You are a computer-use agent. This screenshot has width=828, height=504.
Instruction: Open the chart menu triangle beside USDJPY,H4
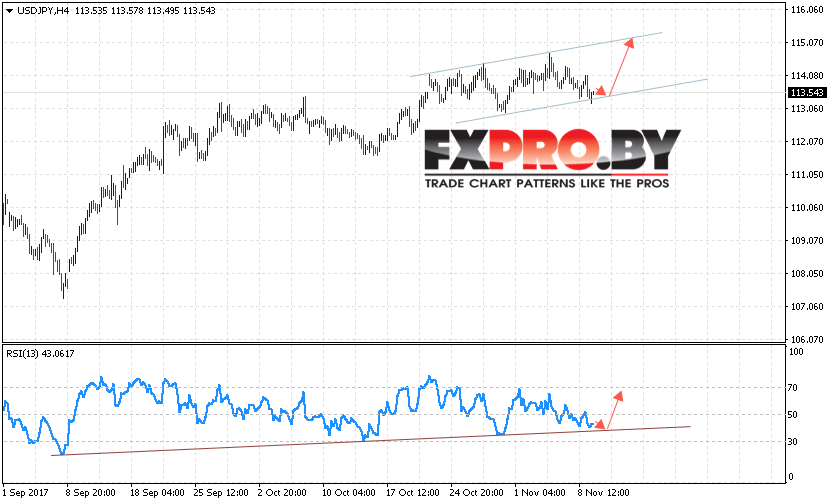click(x=10, y=11)
